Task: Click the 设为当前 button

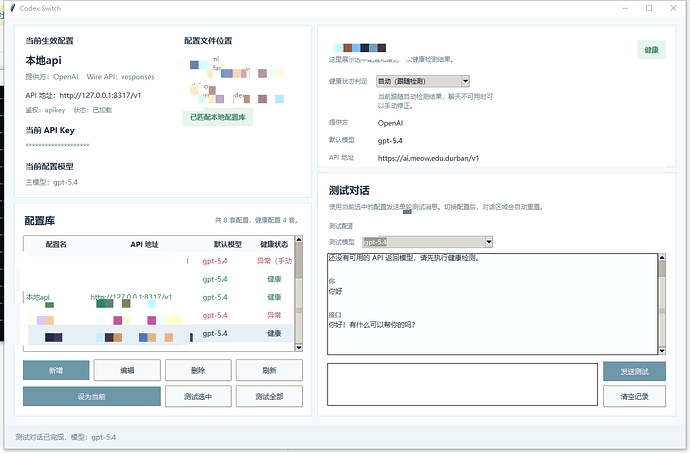Action: tap(92, 396)
